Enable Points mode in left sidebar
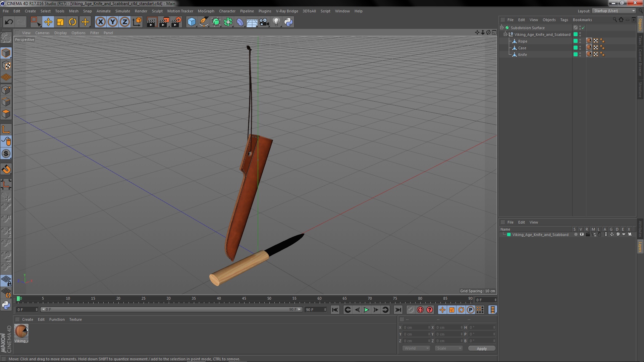Viewport: 644px width, 362px height. (x=6, y=90)
